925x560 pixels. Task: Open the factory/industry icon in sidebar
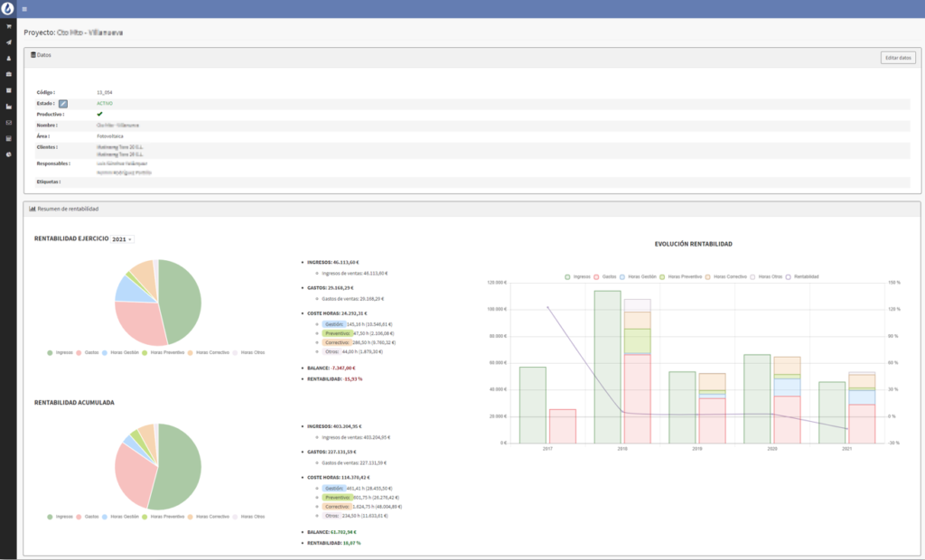click(x=8, y=107)
